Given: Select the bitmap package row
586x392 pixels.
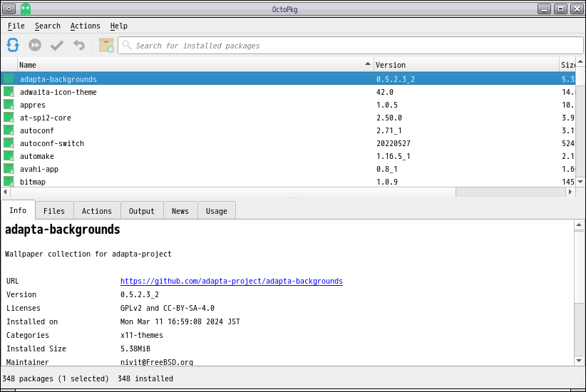Looking at the screenshot, I should [x=288, y=181].
